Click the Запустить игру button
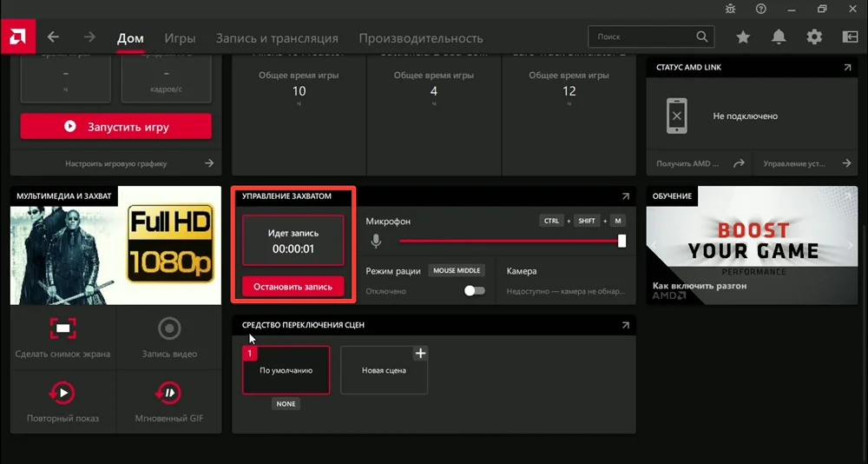The width and height of the screenshot is (868, 464). 115,127
